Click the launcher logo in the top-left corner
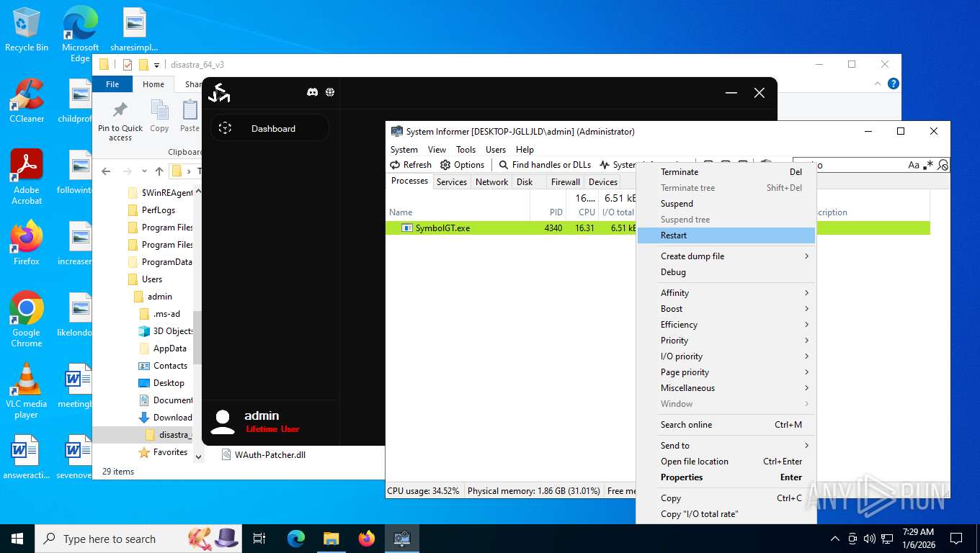980x553 pixels. (219, 93)
